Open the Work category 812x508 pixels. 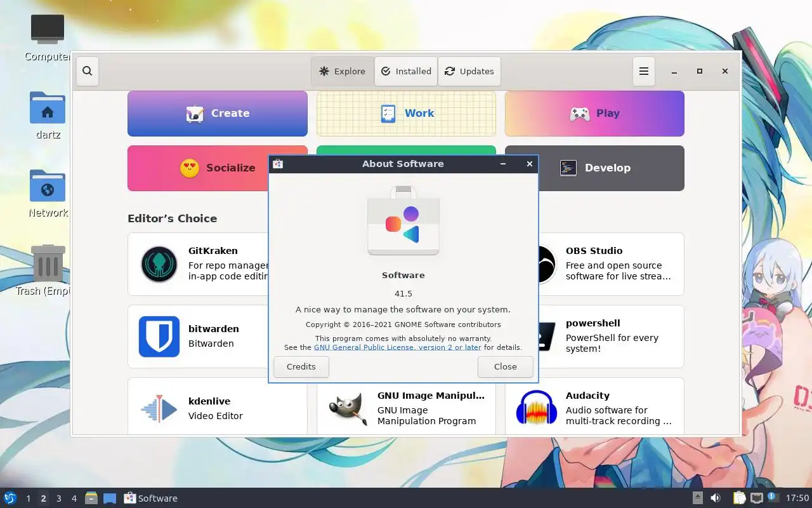pos(406,114)
